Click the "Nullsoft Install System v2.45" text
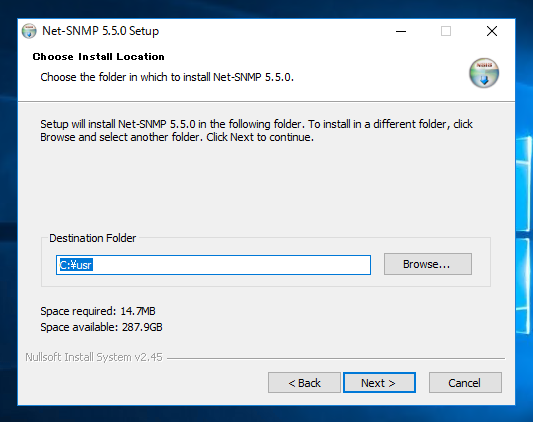This screenshot has width=533, height=422. (94, 357)
